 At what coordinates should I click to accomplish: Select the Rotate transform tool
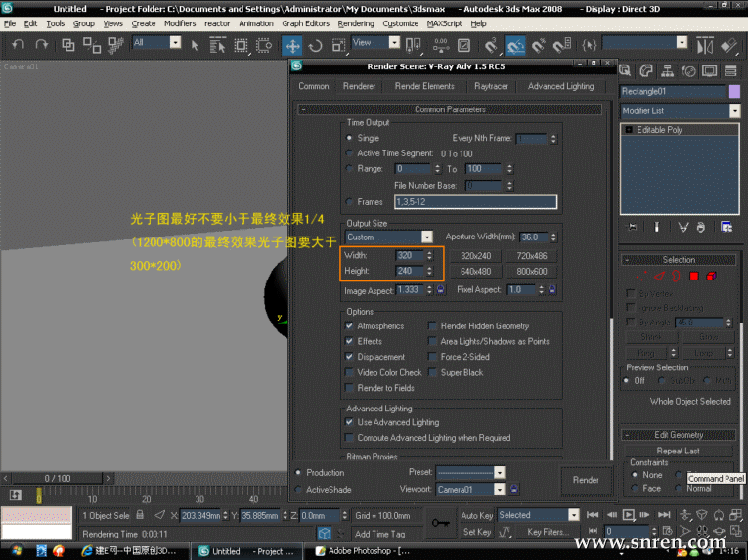316,45
